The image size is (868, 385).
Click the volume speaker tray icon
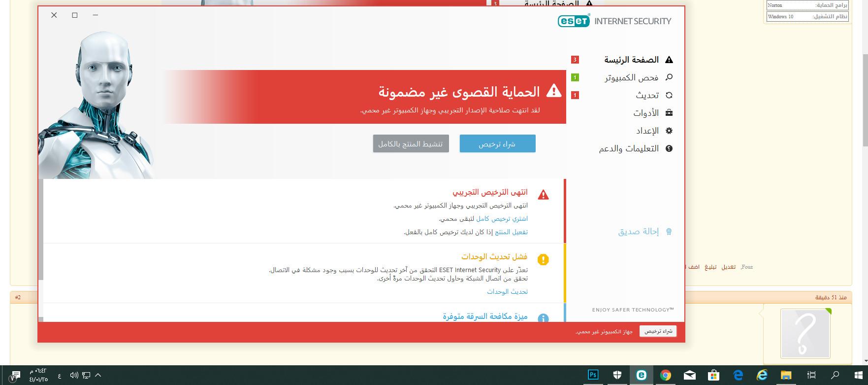click(74, 376)
